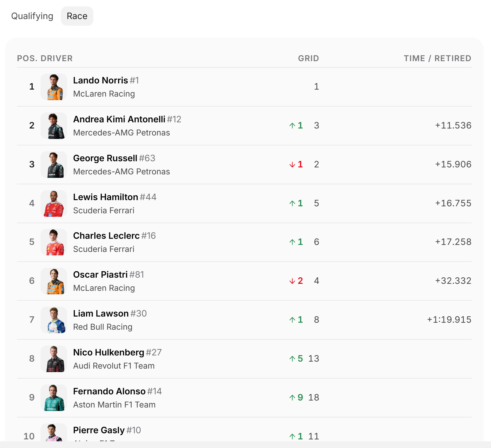Image resolution: width=491 pixels, height=448 pixels.
Task: Click the TIME / RETIRED column header
Action: tap(438, 58)
